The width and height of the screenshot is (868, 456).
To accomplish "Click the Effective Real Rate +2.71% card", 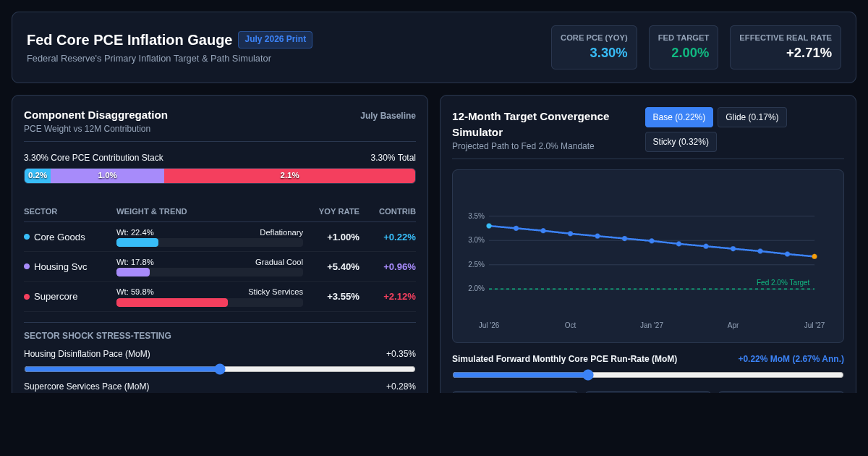I will pyautogui.click(x=786, y=48).
